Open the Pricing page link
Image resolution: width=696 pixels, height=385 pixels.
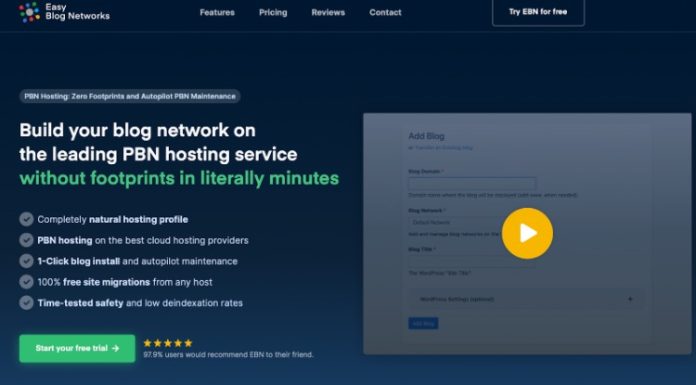pyautogui.click(x=273, y=12)
